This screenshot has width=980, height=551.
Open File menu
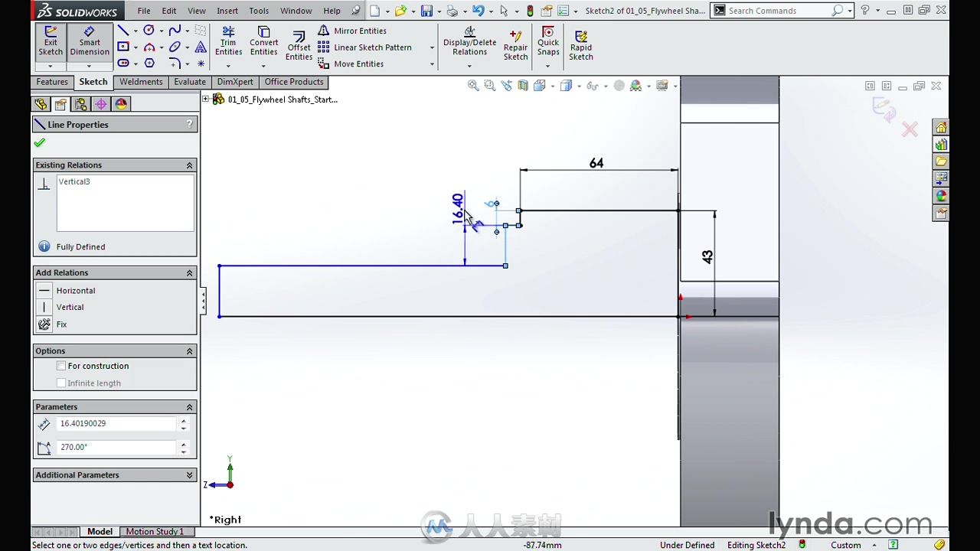point(144,11)
